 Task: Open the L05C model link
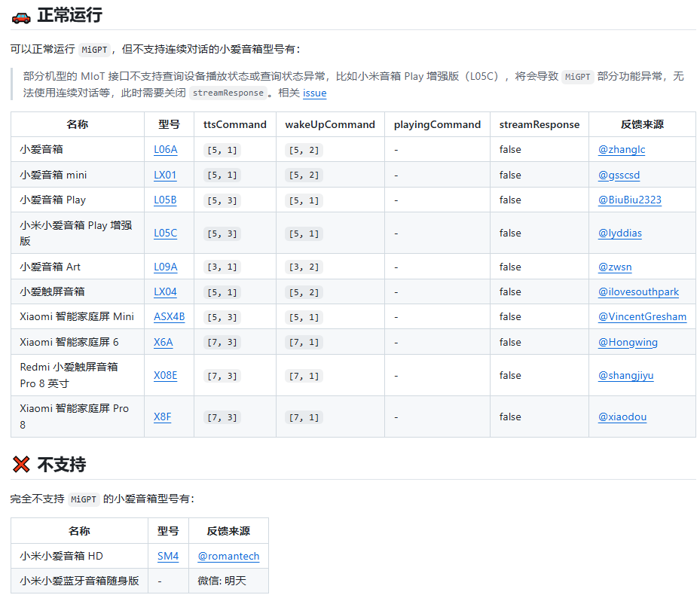point(165,233)
